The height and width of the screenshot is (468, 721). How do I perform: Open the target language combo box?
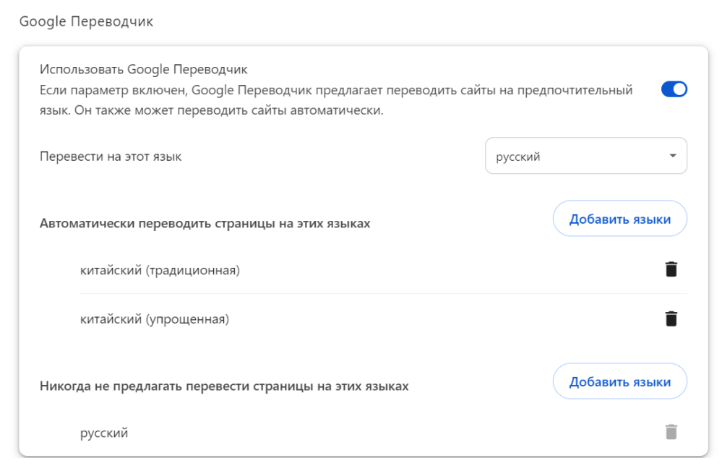click(585, 156)
